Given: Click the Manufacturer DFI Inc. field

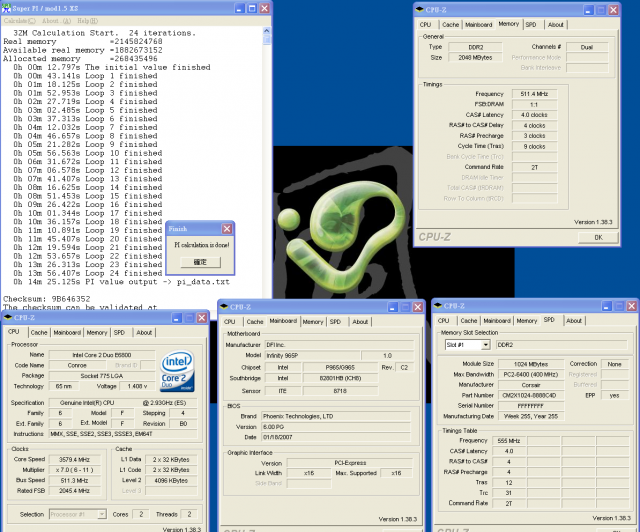Looking at the screenshot, I should 340,345.
